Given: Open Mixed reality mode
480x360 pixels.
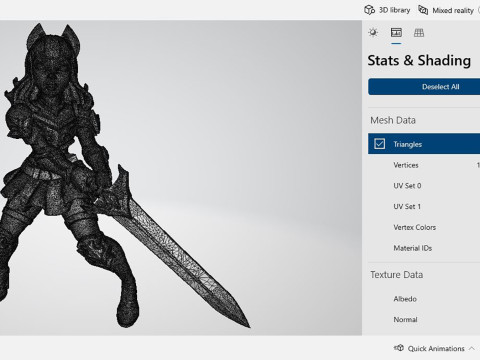Looking at the screenshot, I should 446,11.
